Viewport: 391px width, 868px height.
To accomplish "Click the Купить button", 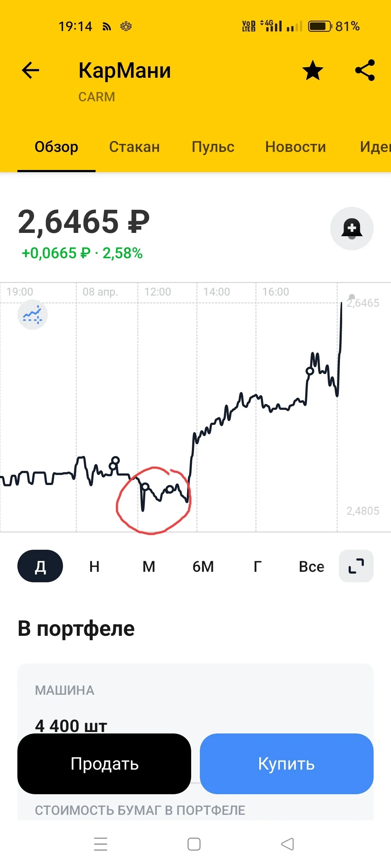I will click(287, 764).
